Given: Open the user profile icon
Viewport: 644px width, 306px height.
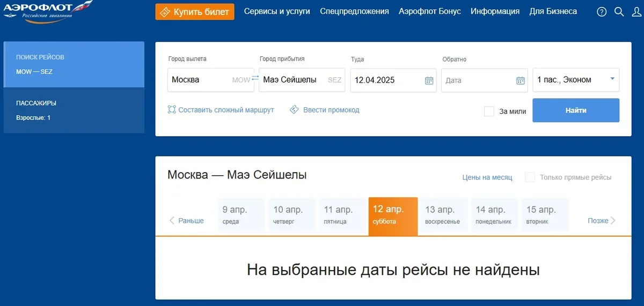Looking at the screenshot, I should coord(636,12).
